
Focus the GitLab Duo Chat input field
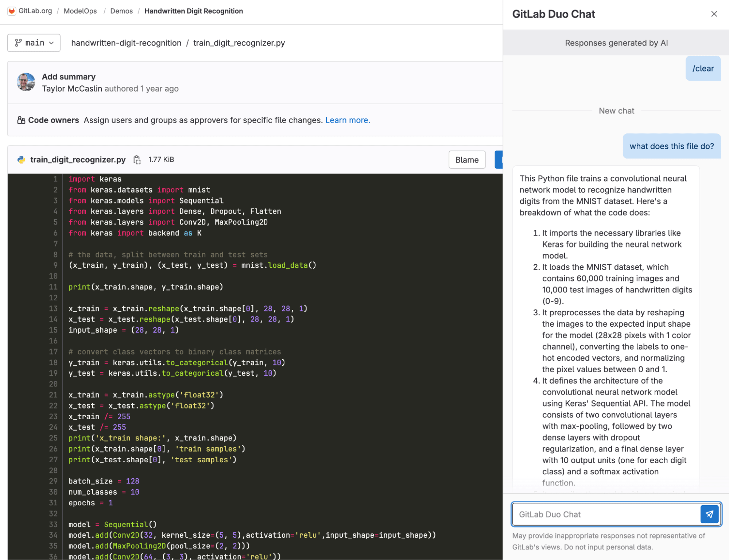point(606,514)
